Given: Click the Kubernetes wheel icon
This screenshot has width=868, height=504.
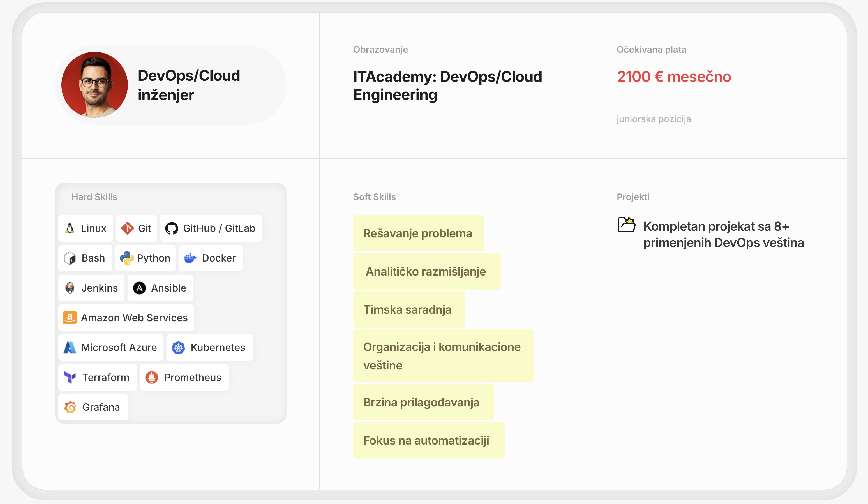Looking at the screenshot, I should 178,348.
